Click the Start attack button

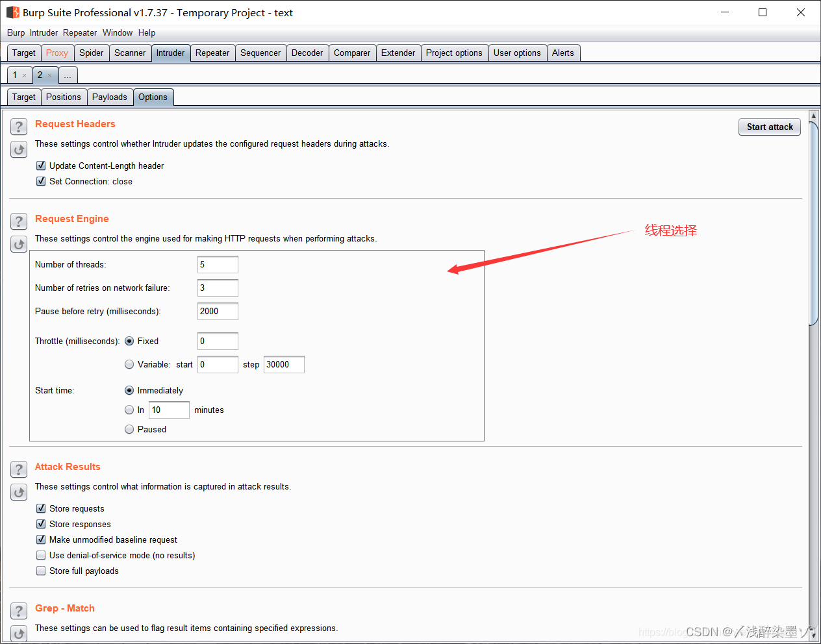[x=770, y=127]
